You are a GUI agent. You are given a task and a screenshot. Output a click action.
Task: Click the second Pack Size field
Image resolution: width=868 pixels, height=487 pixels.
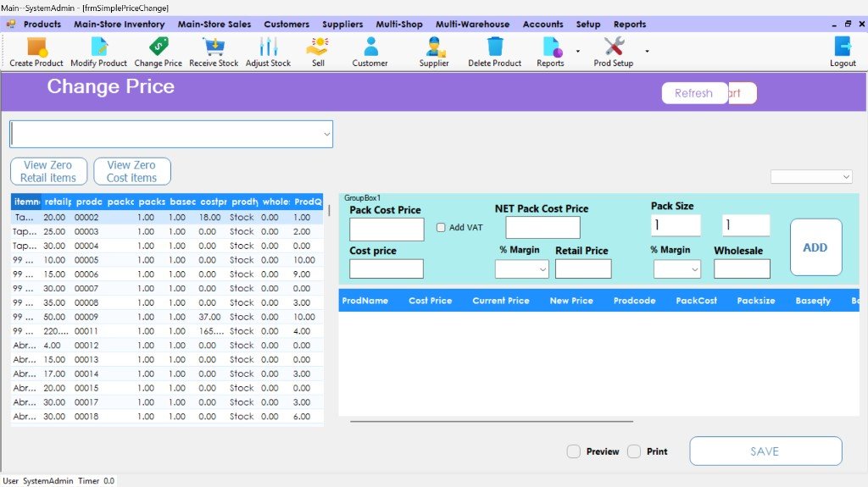[x=746, y=225]
